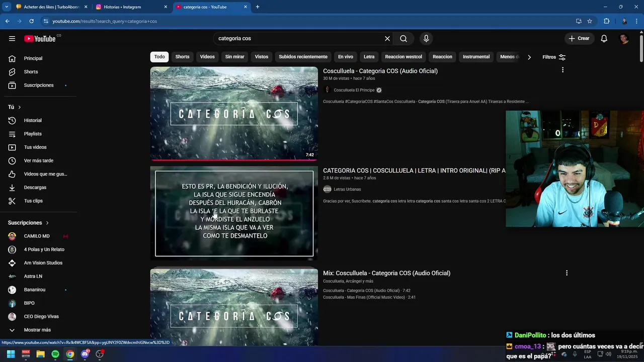Bookmark this page with the star icon

590,21
